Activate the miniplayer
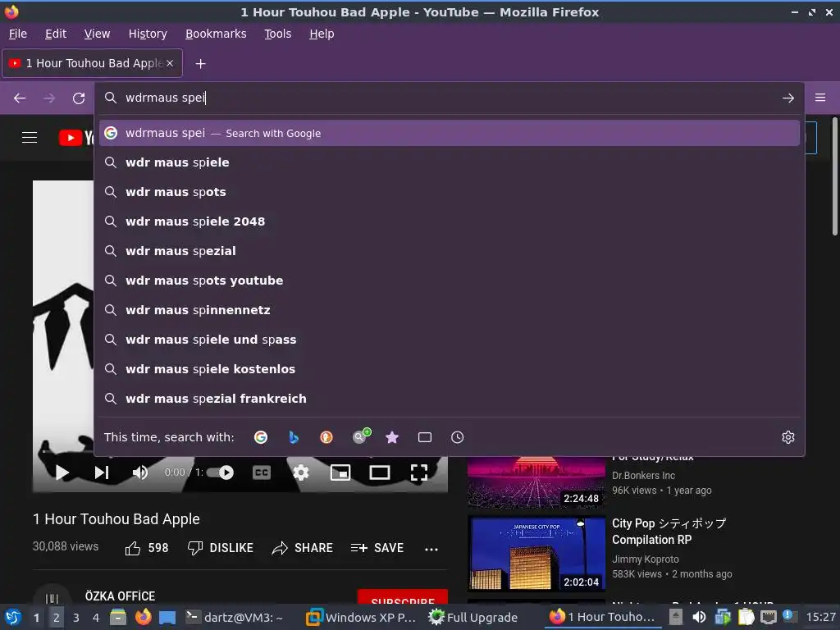Image resolution: width=840 pixels, height=630 pixels. (x=340, y=472)
